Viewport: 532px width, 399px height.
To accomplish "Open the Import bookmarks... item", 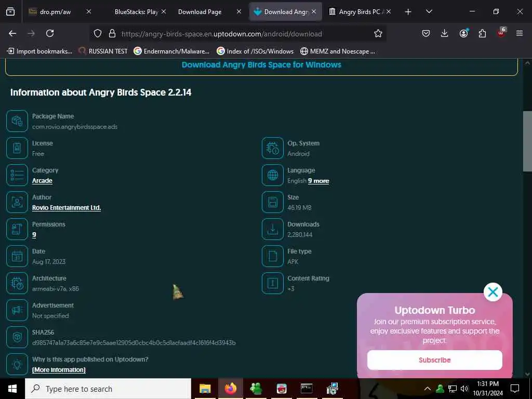I will pyautogui.click(x=39, y=51).
